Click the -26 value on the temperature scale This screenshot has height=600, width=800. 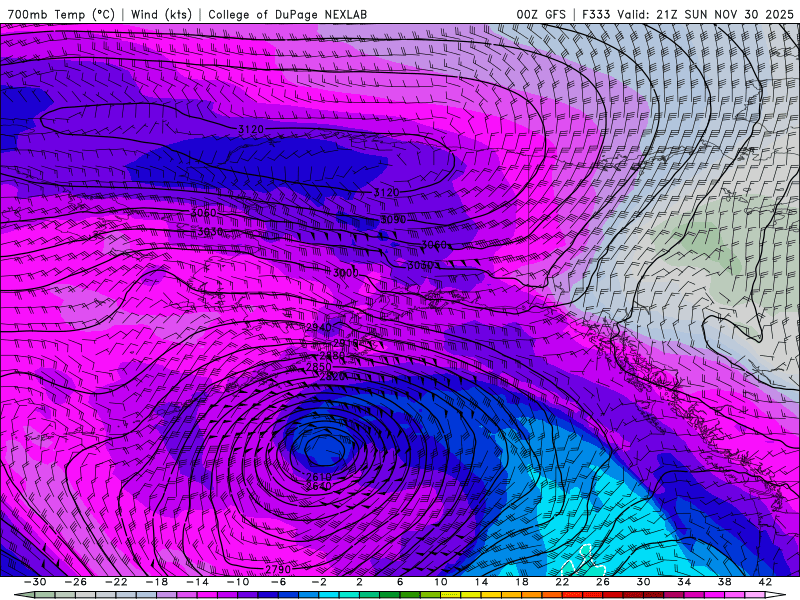[x=76, y=582]
